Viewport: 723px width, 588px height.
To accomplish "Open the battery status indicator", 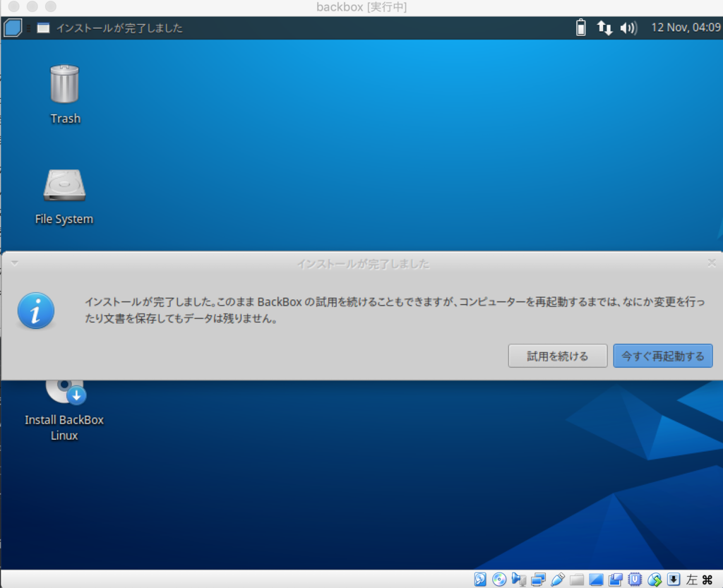I will point(581,28).
